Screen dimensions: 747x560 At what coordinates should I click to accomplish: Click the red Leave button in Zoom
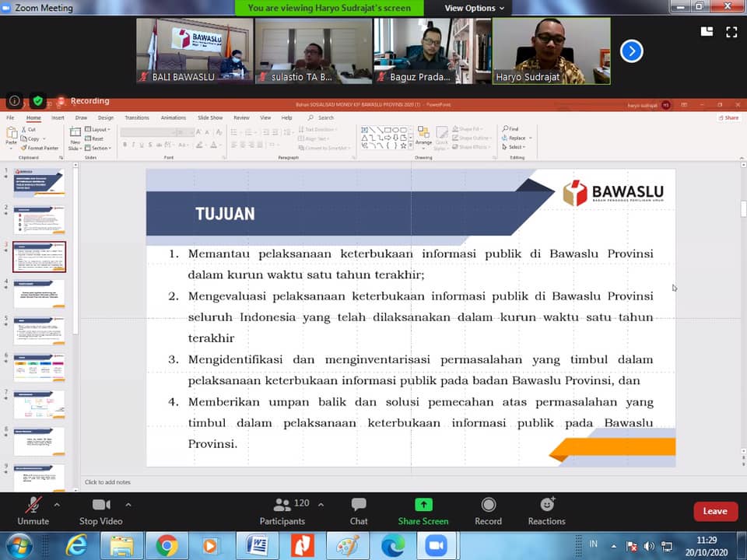715,511
